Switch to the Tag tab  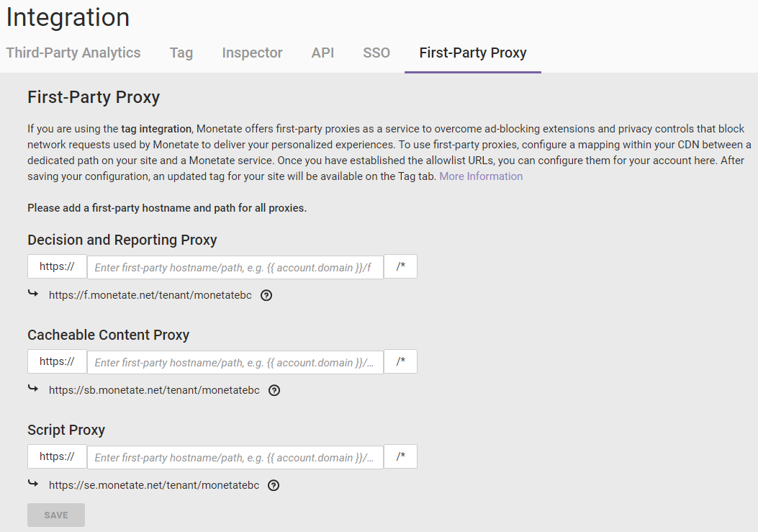coord(181,53)
